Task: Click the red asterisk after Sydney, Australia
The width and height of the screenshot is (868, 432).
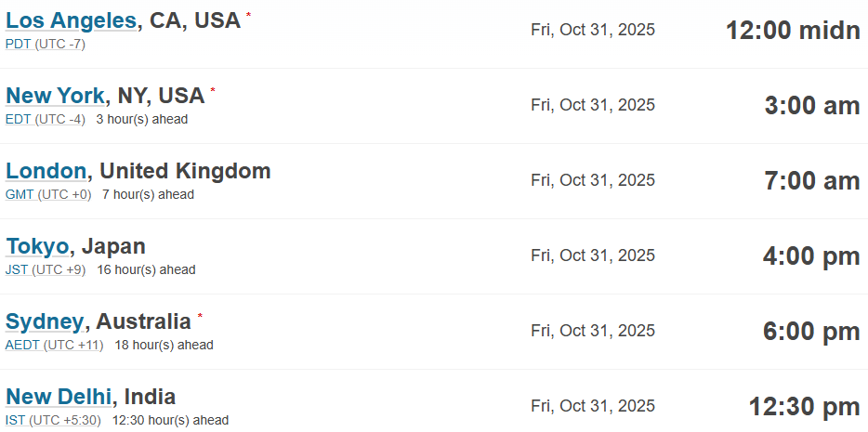Action: click(x=199, y=317)
